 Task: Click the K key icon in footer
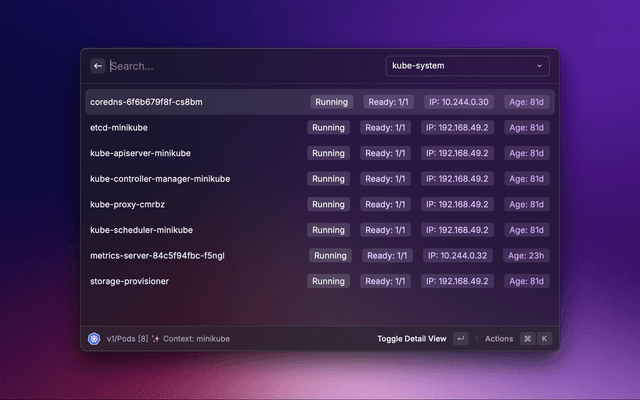tap(544, 339)
